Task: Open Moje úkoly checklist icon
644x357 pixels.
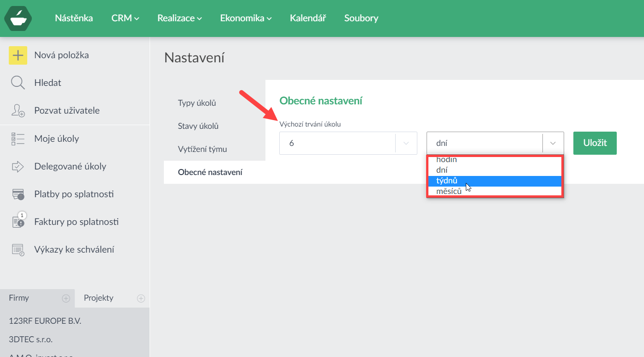Action: [x=18, y=139]
